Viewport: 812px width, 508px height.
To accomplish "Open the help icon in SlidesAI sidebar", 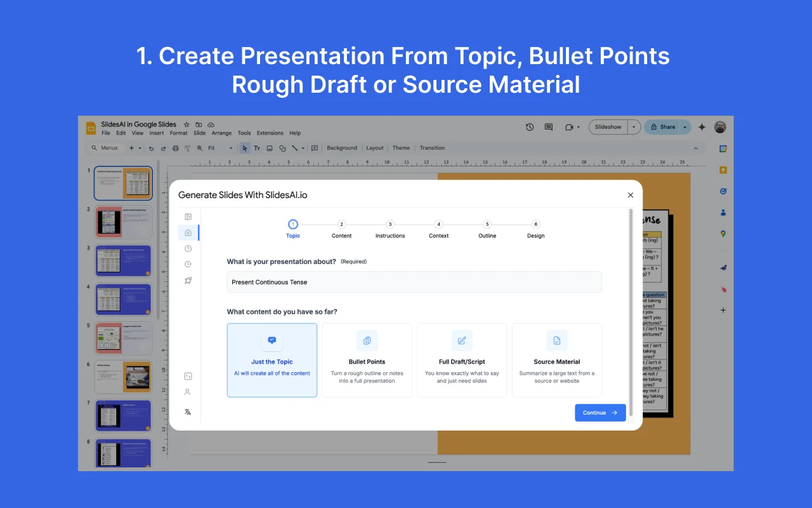I will click(188, 248).
